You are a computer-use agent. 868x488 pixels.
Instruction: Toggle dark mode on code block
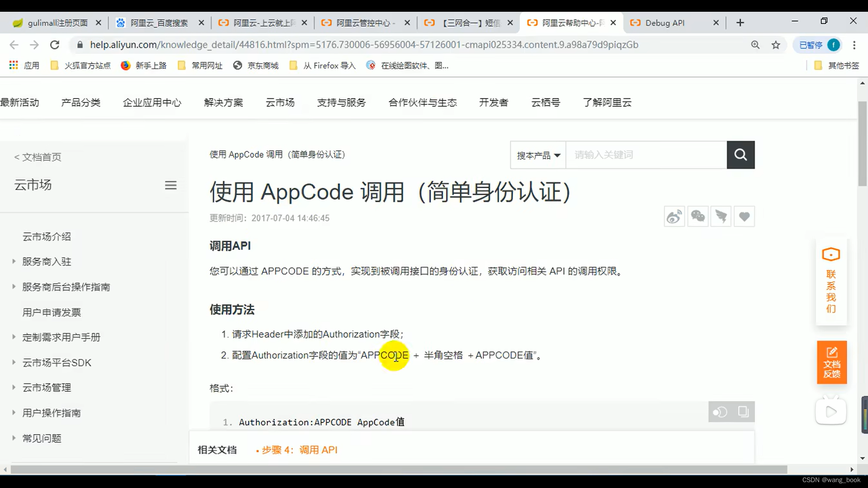click(720, 412)
